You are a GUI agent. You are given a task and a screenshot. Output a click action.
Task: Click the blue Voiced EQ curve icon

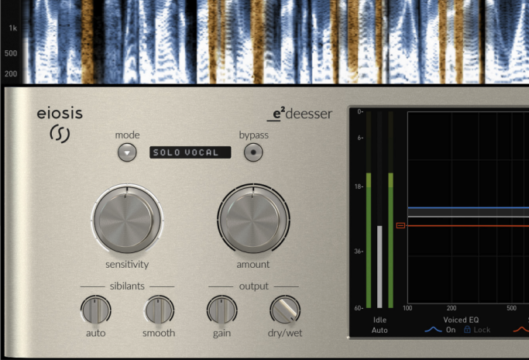click(433, 330)
